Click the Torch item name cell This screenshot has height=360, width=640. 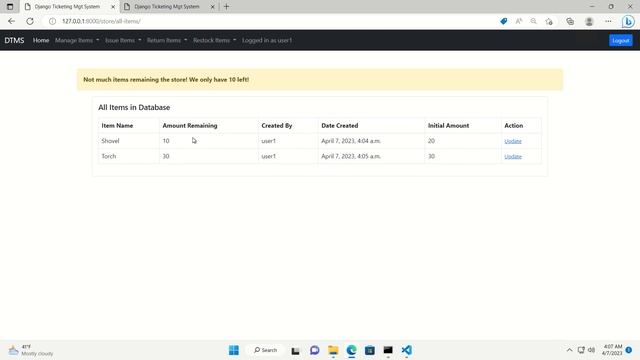129,156
